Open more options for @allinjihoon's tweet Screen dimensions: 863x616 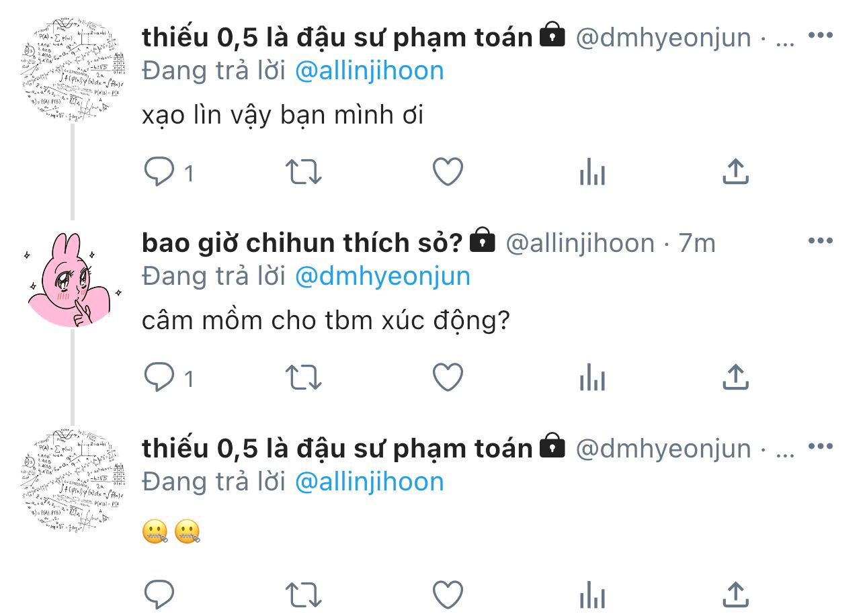(x=821, y=240)
